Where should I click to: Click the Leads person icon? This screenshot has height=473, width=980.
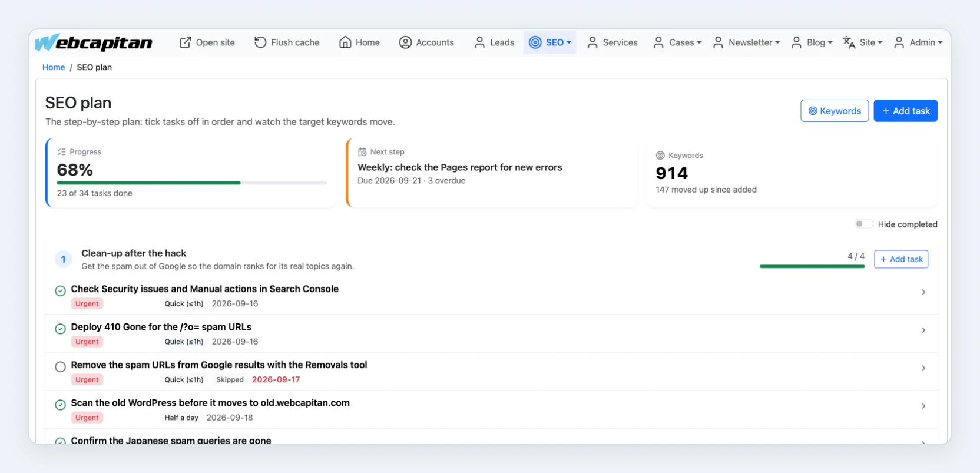(x=480, y=42)
